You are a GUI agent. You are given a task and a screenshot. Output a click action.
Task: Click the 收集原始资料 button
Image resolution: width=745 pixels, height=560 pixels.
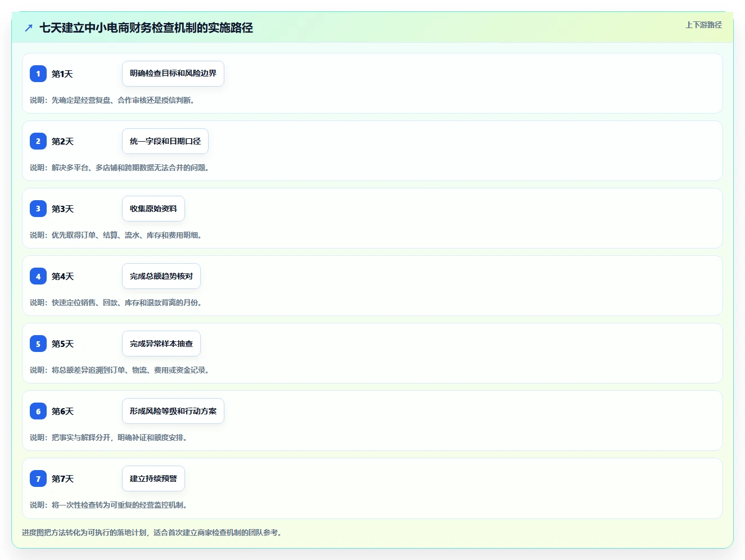pos(153,209)
